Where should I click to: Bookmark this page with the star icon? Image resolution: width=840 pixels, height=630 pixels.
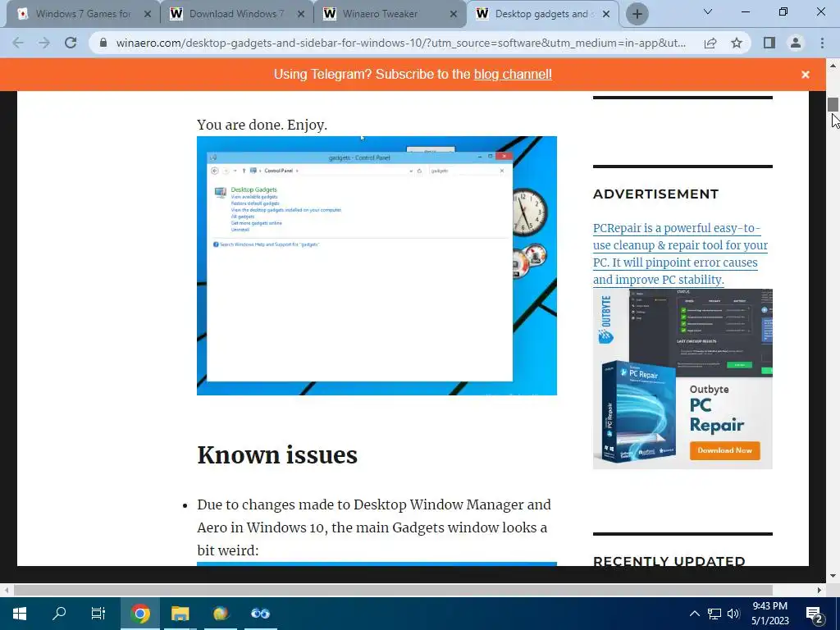click(x=737, y=43)
